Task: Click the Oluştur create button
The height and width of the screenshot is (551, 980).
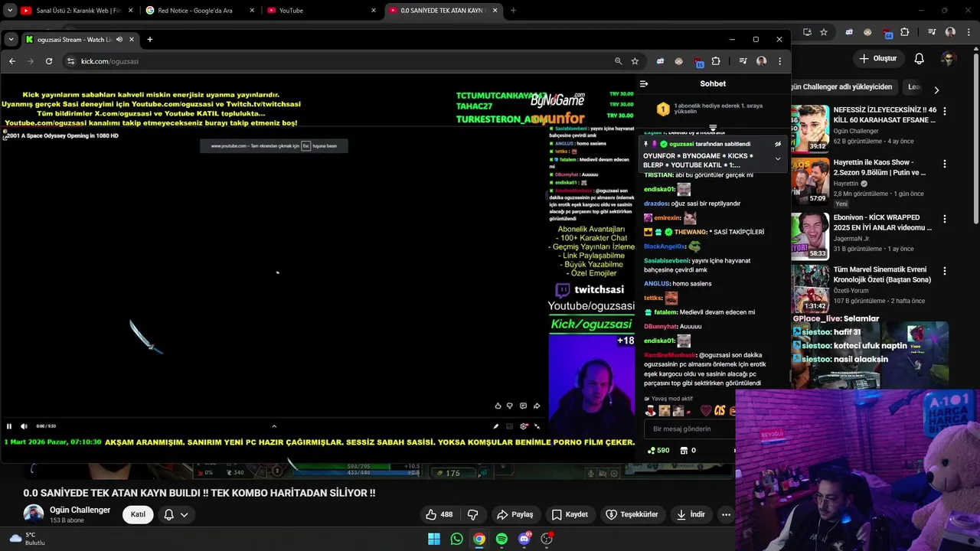Action: [x=878, y=59]
